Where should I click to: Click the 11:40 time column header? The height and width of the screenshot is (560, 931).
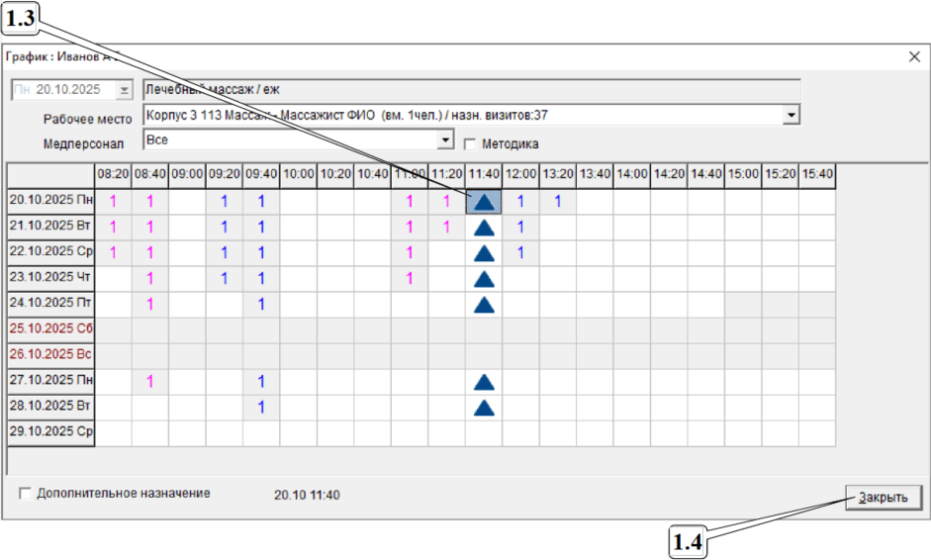[x=484, y=175]
